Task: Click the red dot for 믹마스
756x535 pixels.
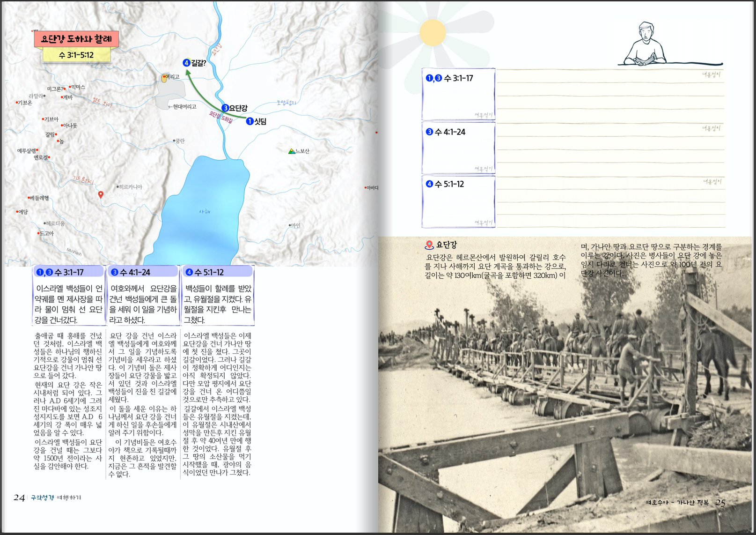Action: (x=70, y=87)
